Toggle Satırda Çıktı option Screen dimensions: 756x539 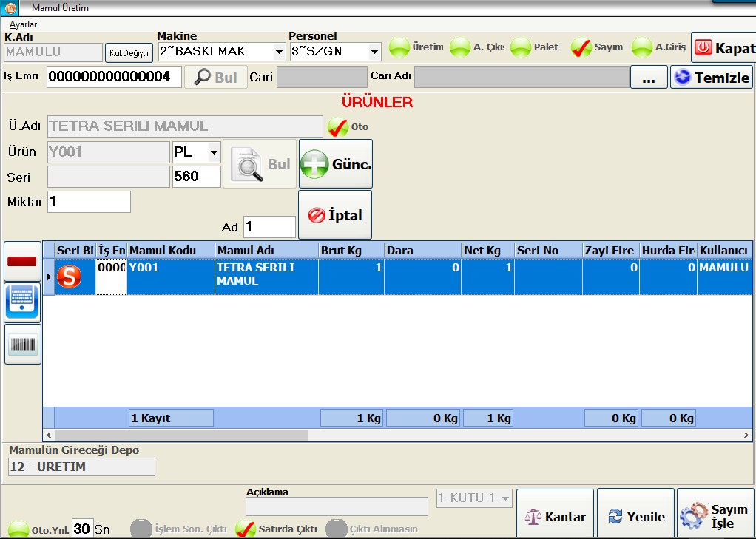pos(246,529)
